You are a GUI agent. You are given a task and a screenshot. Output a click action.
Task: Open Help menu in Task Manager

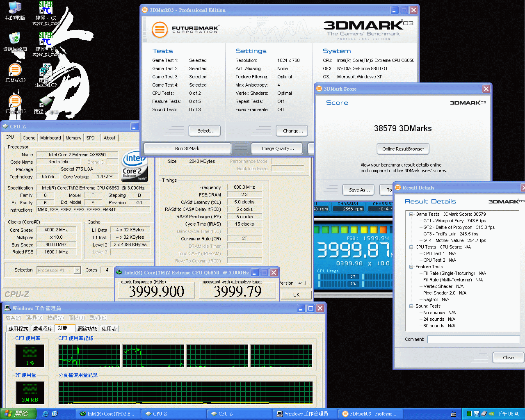tap(98, 318)
